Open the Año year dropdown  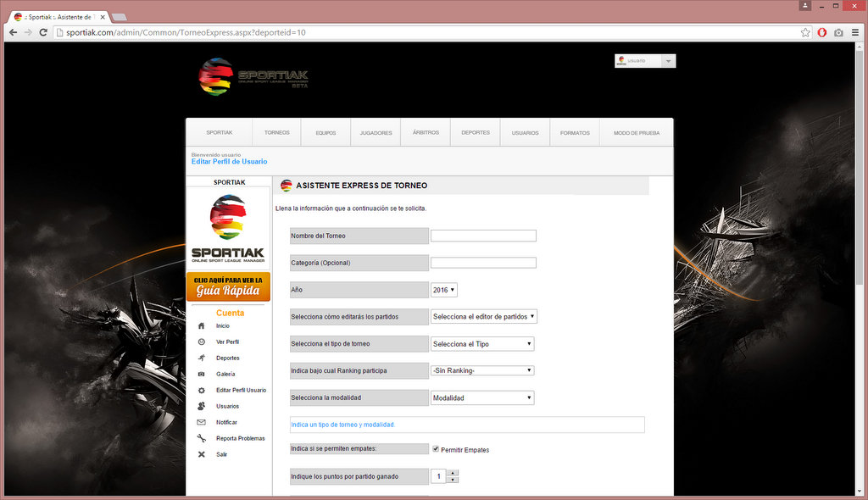click(x=443, y=290)
